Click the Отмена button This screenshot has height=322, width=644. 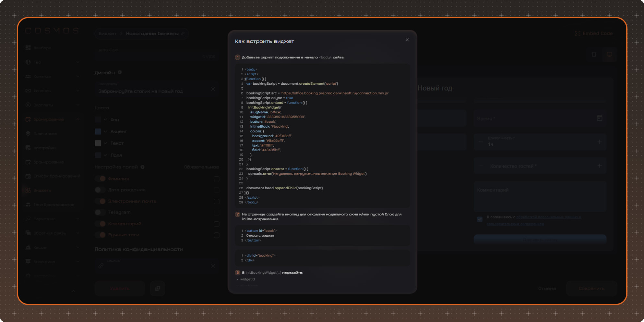547,288
